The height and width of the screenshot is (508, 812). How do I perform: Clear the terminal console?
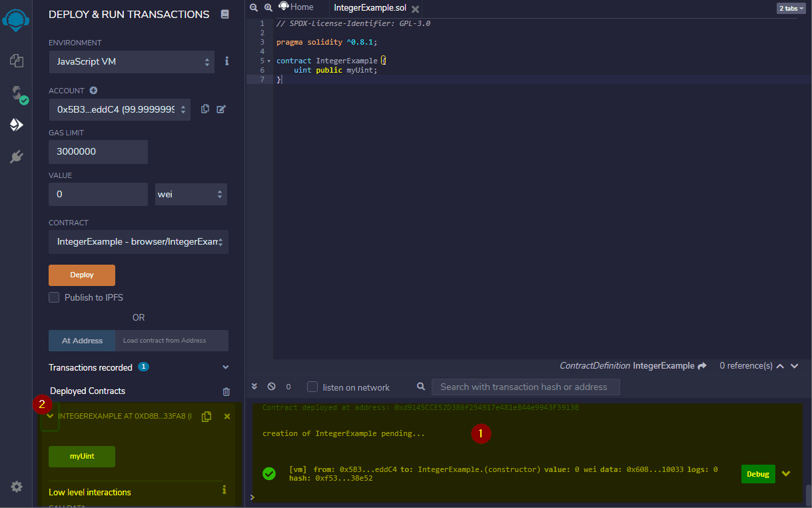(x=271, y=387)
